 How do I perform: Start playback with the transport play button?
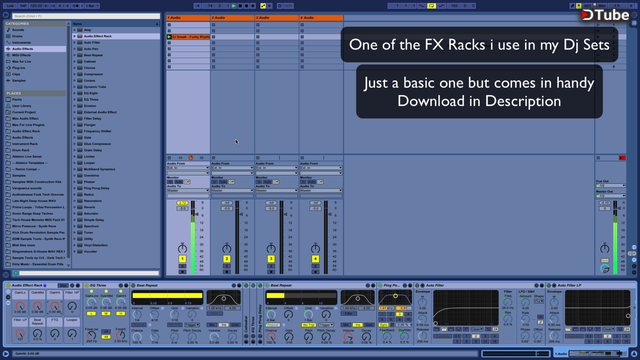tap(234, 6)
